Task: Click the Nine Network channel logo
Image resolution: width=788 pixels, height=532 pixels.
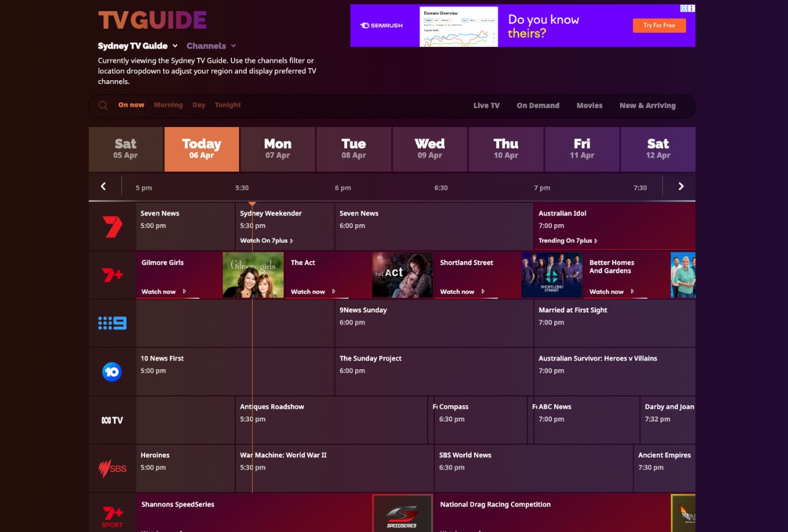Action: (112, 323)
